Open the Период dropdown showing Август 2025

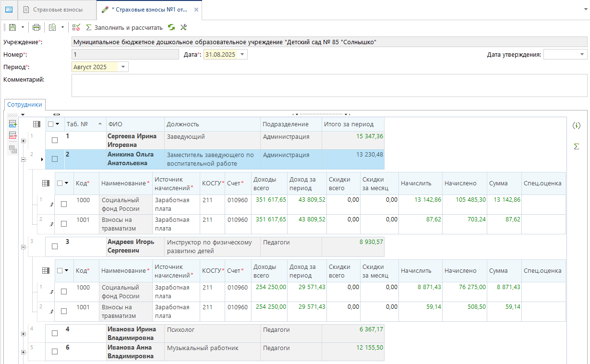[x=123, y=67]
